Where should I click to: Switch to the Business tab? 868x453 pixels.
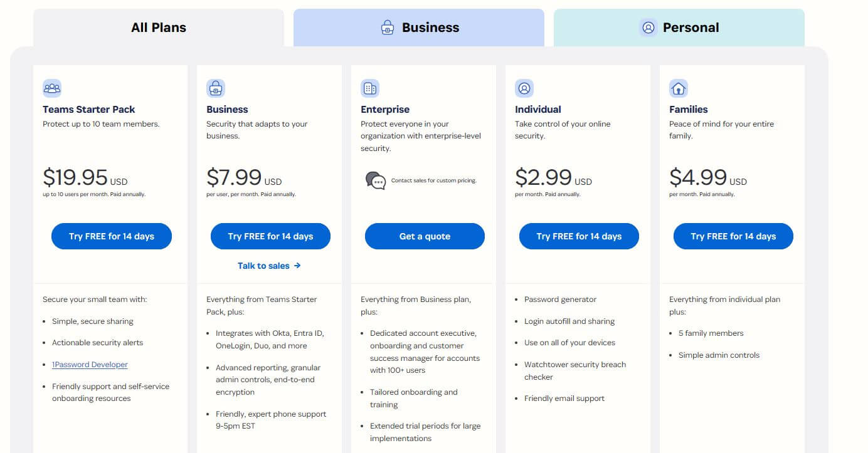(419, 28)
